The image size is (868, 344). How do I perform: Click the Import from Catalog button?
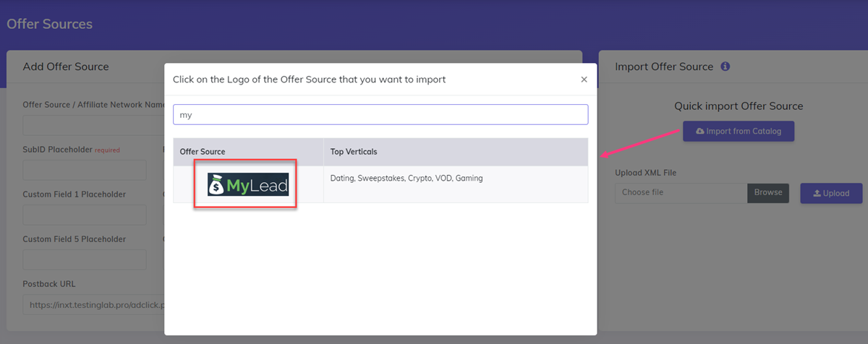(739, 131)
